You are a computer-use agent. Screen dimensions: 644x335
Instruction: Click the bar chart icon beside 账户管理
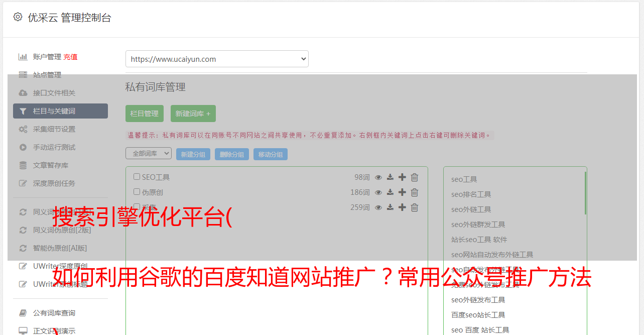point(23,57)
